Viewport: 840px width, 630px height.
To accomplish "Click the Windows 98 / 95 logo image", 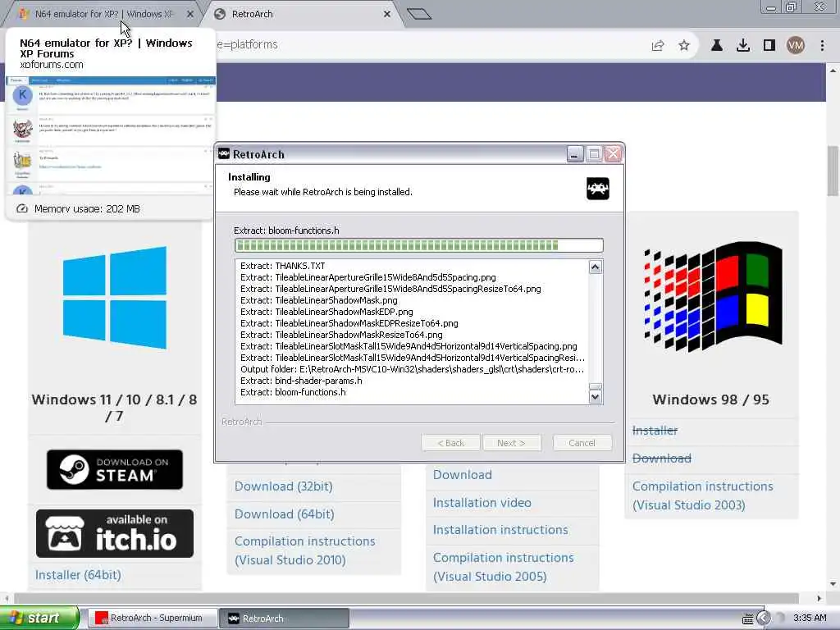I will point(713,297).
